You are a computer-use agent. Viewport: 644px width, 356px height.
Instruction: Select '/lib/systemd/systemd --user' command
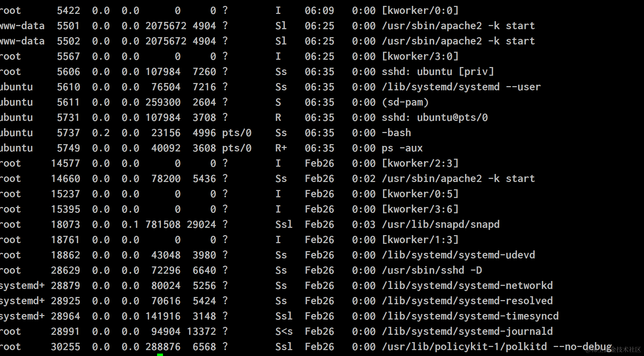pyautogui.click(x=461, y=87)
